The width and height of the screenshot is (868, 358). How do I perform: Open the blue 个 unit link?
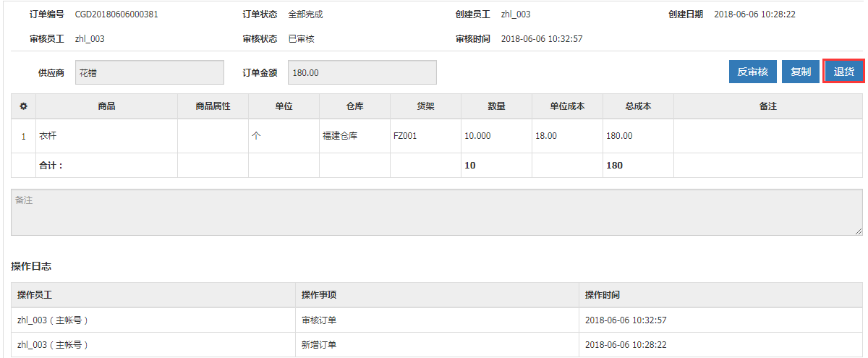point(256,136)
